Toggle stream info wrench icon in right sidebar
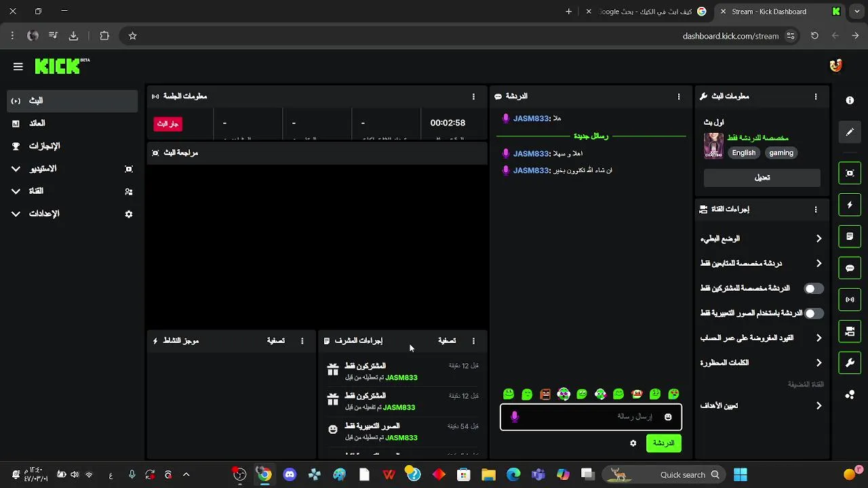 tap(850, 363)
